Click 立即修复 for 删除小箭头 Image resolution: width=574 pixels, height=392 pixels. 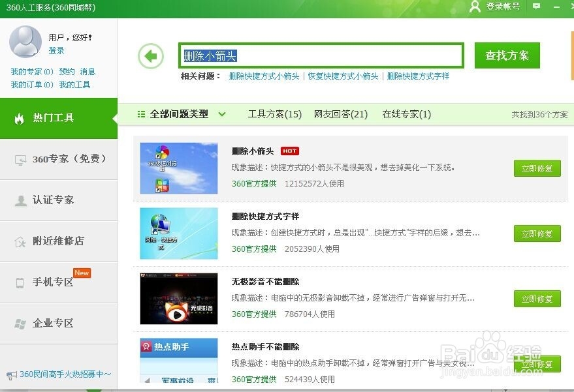(537, 168)
